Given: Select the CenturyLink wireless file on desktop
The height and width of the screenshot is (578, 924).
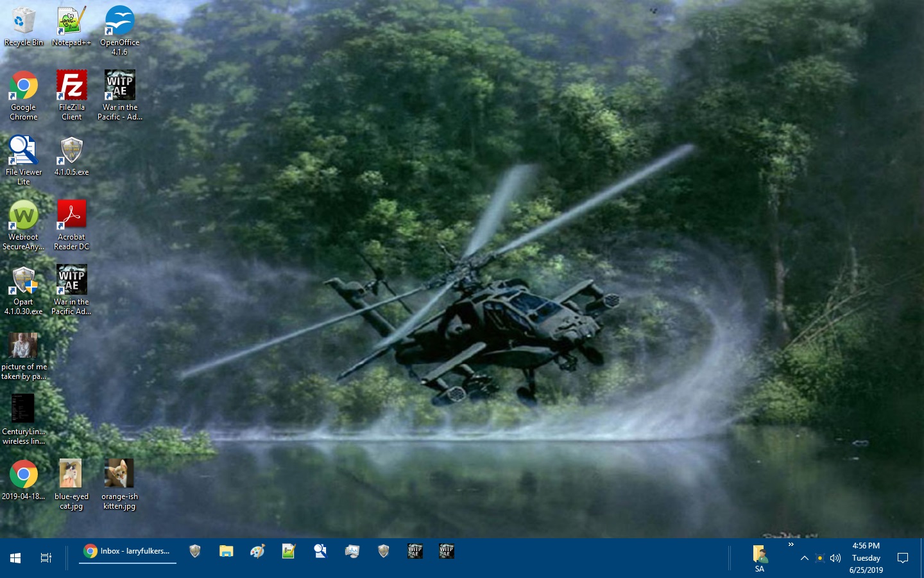Looking at the screenshot, I should [24, 420].
